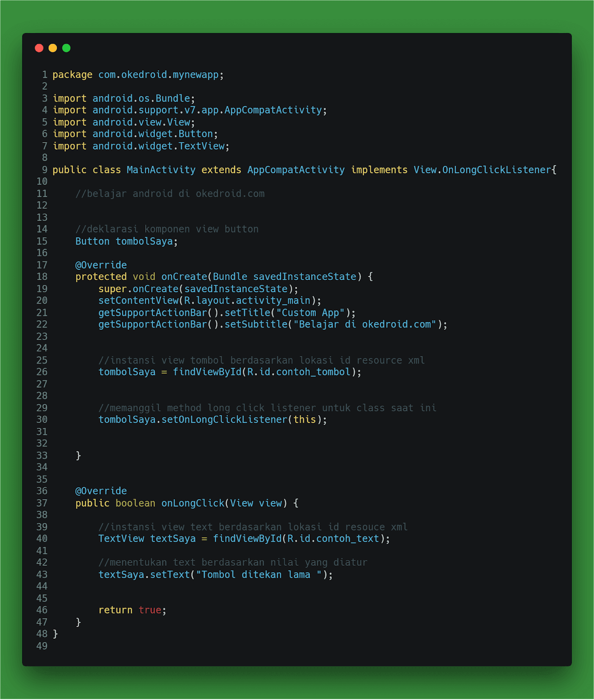Click the Button tombolSaya declaration
The image size is (594, 700).
[x=126, y=241]
